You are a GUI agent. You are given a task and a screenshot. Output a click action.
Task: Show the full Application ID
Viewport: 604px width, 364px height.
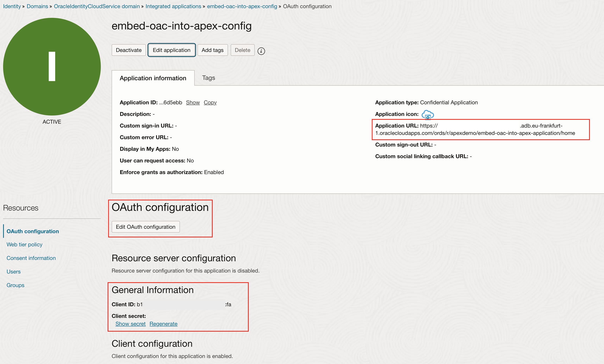point(193,103)
